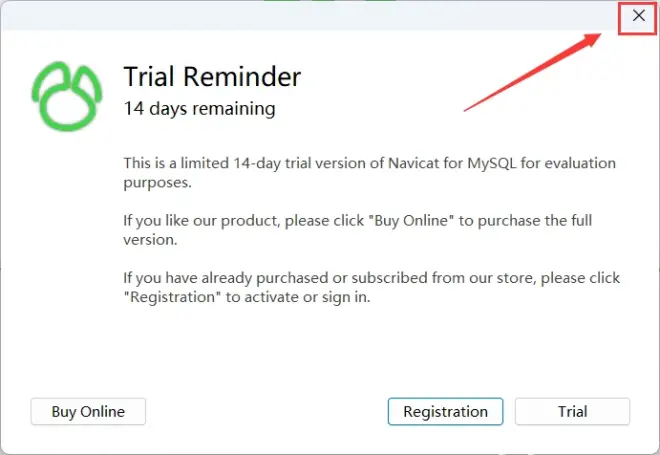The width and height of the screenshot is (660, 455).
Task: Choose Registration to activate license
Action: tap(445, 411)
